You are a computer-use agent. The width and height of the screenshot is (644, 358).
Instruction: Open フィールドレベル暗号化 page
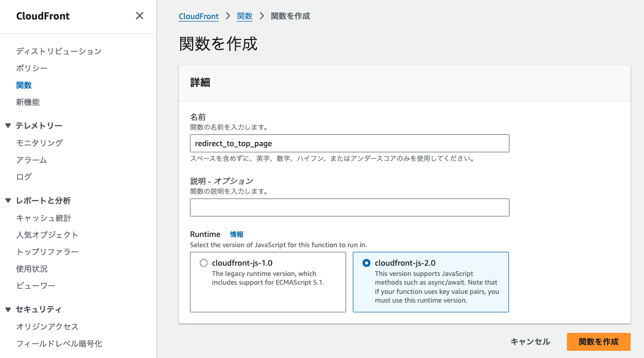59,344
